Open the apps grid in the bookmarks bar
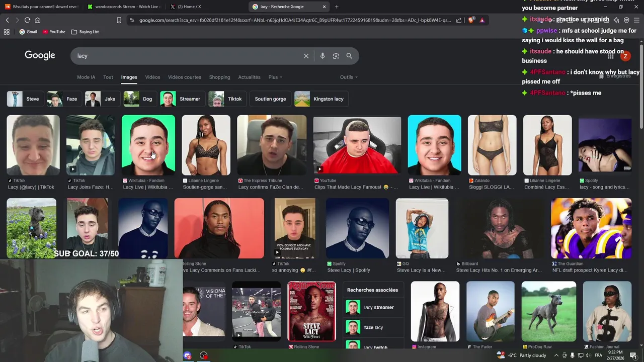644x362 pixels. (7, 32)
